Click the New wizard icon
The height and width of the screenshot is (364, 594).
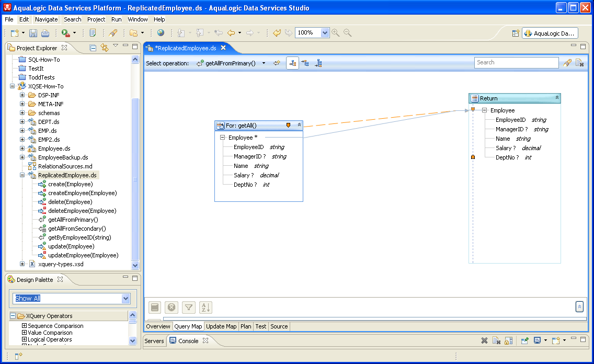click(x=15, y=33)
